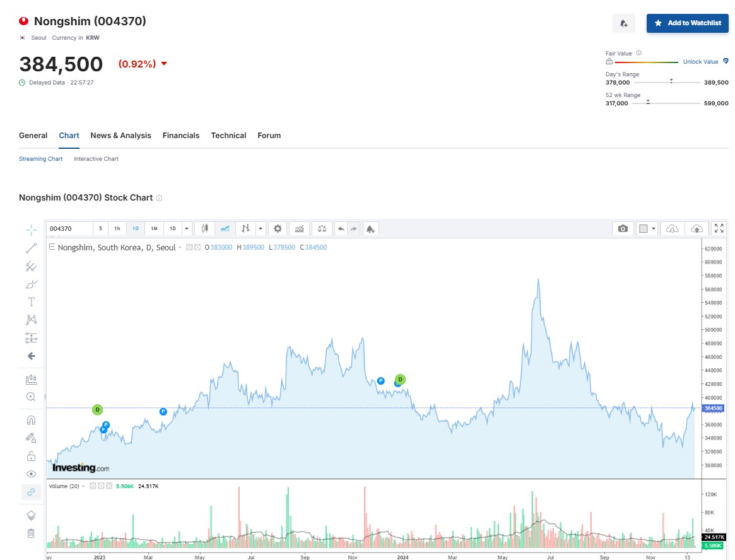Open the Volume indicator settings gear
This screenshot has height=560, width=735.
(x=101, y=486)
